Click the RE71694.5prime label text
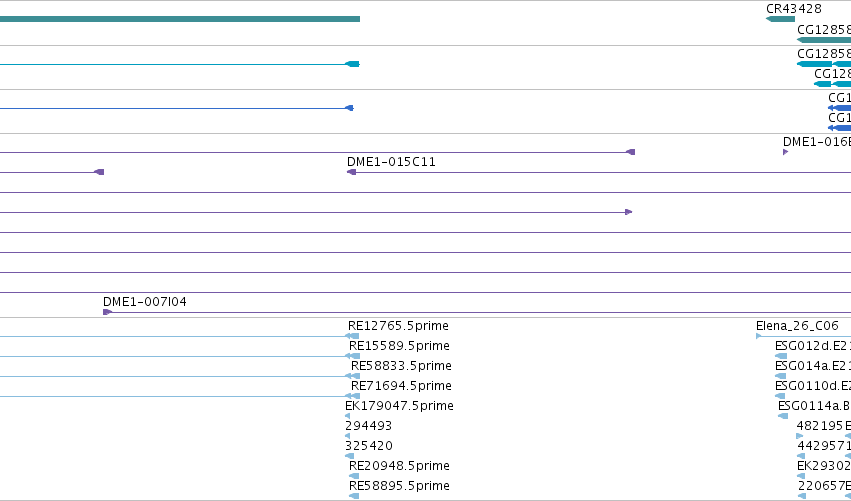The width and height of the screenshot is (851, 501). pyautogui.click(x=401, y=386)
